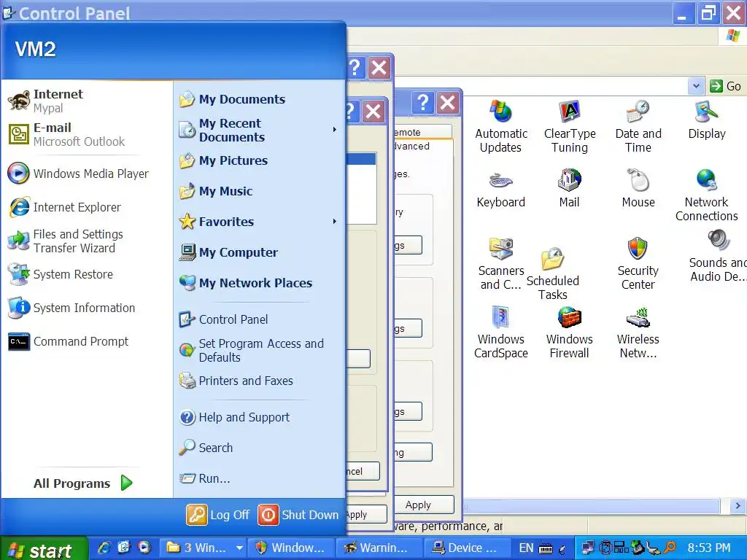Viewport: 747px width, 560px height.
Task: Open Scanners and Cameras applet
Action: click(x=500, y=264)
